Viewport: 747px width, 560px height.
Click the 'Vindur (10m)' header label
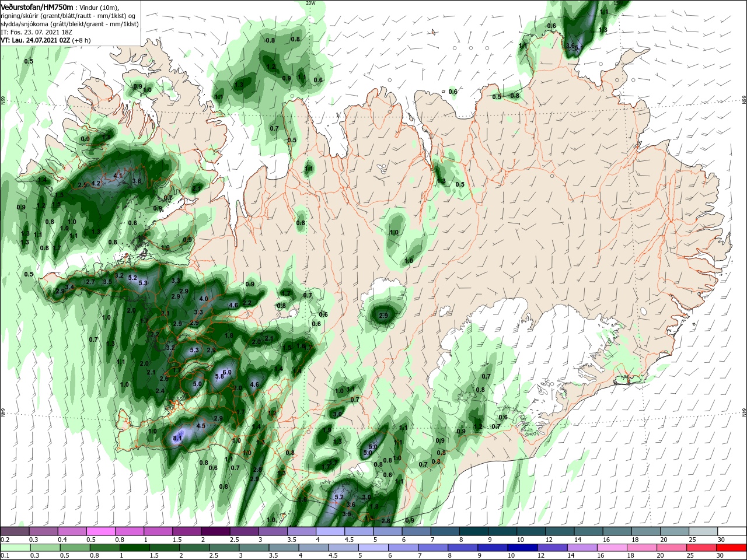(99, 7)
